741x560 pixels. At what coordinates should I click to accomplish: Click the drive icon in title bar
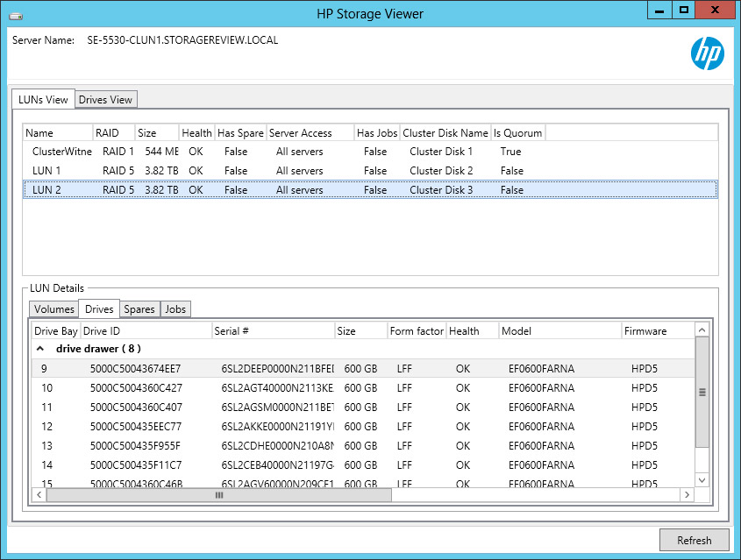(x=16, y=16)
